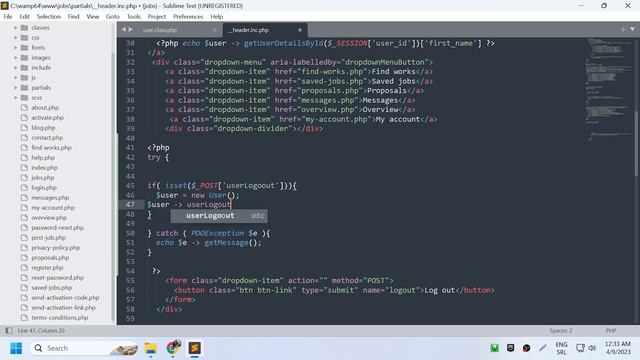The height and width of the screenshot is (360, 640).
Task: Open index.php in sidebar
Action: [x=44, y=168]
